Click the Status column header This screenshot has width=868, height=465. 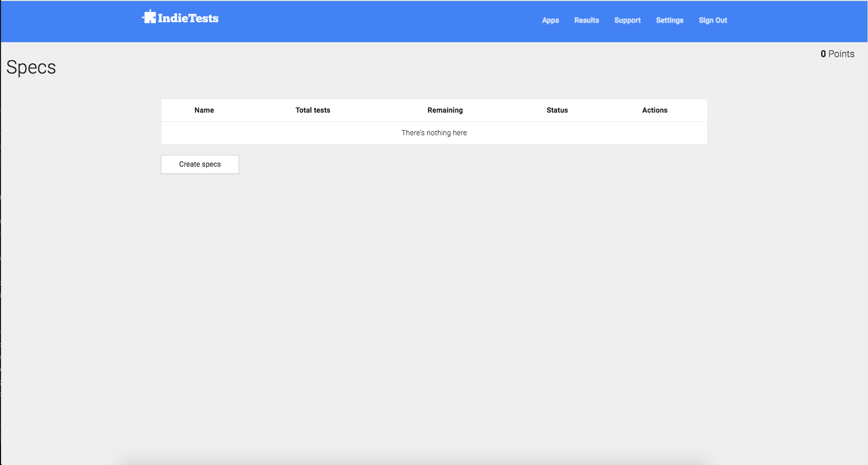tap(557, 110)
